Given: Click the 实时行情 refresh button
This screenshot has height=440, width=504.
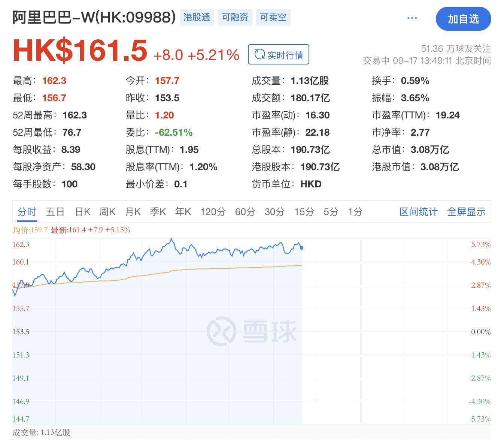Looking at the screenshot, I should 279,54.
